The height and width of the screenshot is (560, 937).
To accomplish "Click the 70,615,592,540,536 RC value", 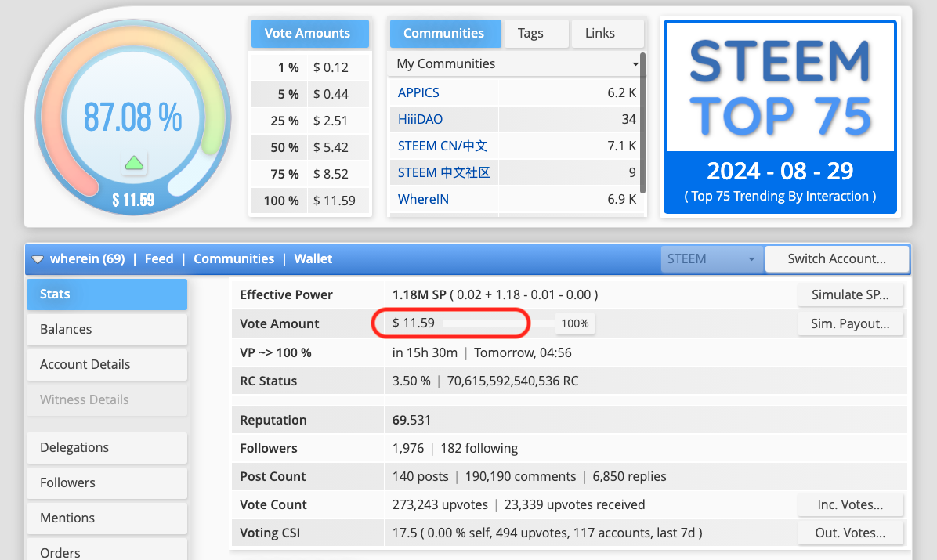I will 512,381.
